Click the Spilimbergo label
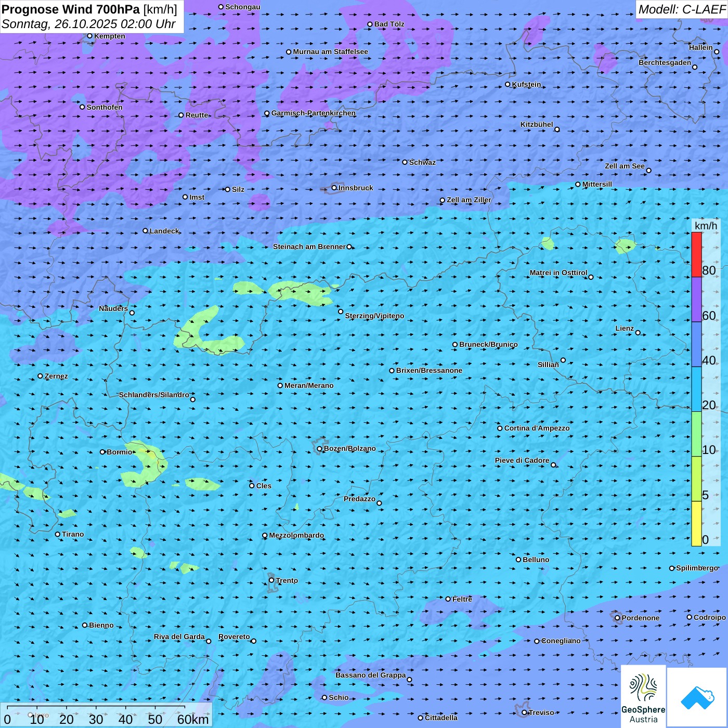This screenshot has width=728, height=728. point(697,568)
